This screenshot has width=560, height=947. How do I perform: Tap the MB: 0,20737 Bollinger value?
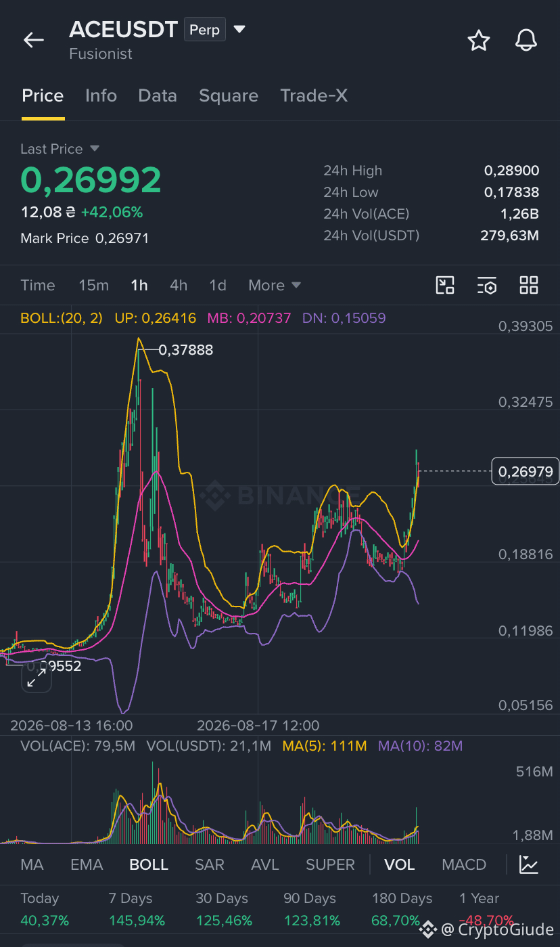(248, 318)
